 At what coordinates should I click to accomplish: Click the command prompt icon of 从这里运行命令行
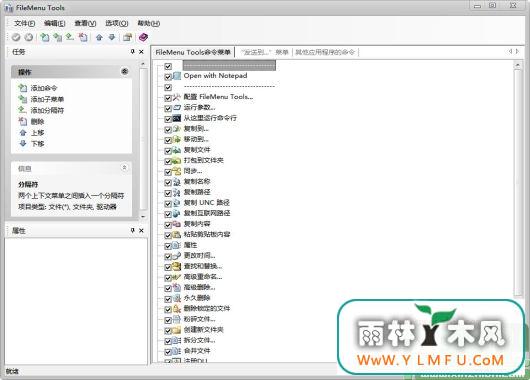177,118
